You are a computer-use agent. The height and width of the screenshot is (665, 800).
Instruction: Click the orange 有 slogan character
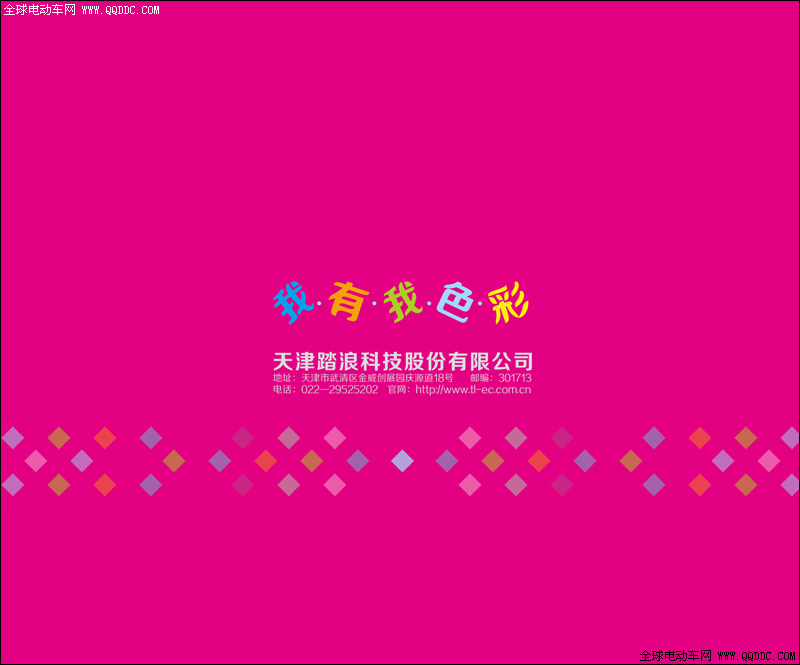click(349, 301)
